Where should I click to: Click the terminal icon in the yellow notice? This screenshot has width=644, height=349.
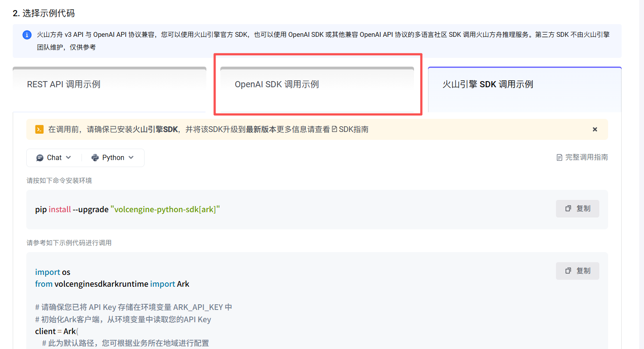pyautogui.click(x=39, y=129)
